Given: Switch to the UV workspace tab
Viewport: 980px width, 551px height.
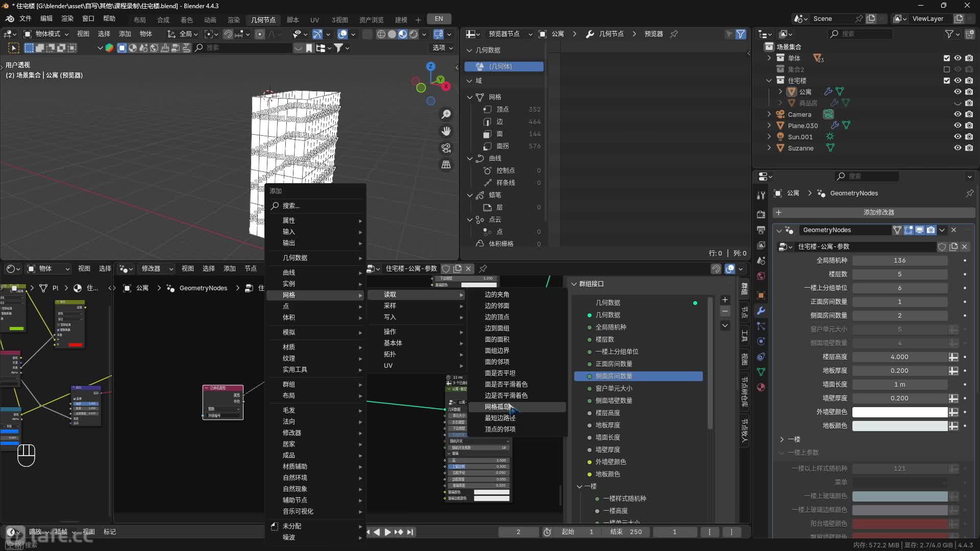Looking at the screenshot, I should [x=314, y=19].
